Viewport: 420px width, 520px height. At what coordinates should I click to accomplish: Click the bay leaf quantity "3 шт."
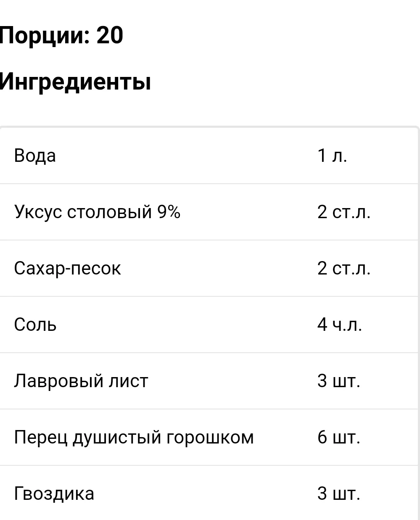[x=338, y=381]
